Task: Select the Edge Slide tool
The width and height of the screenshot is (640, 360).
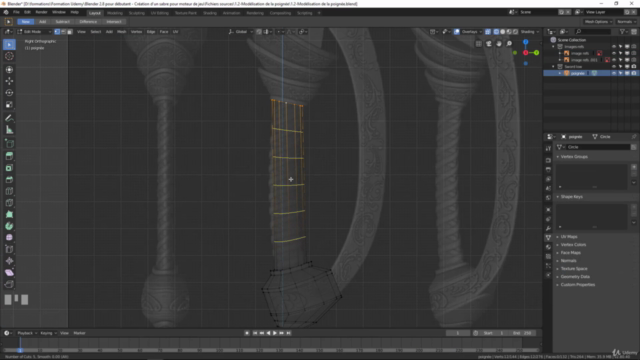Action: point(9,249)
